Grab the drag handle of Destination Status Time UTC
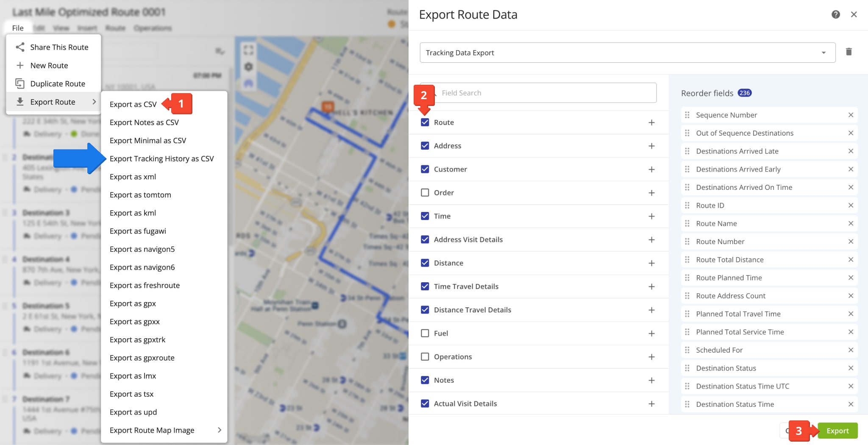Image resolution: width=868 pixels, height=445 pixels. pyautogui.click(x=687, y=386)
